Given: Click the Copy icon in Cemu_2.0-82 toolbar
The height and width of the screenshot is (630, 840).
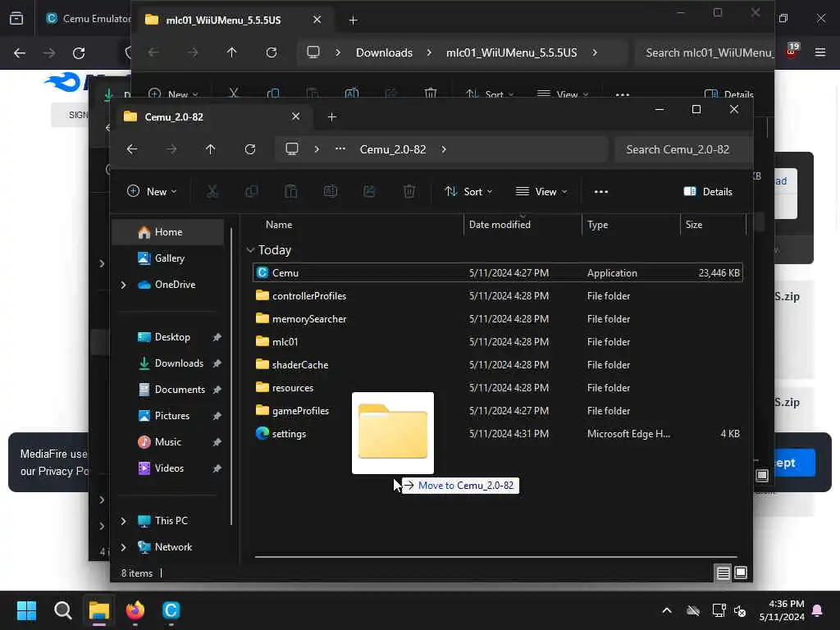Looking at the screenshot, I should coord(251,191).
